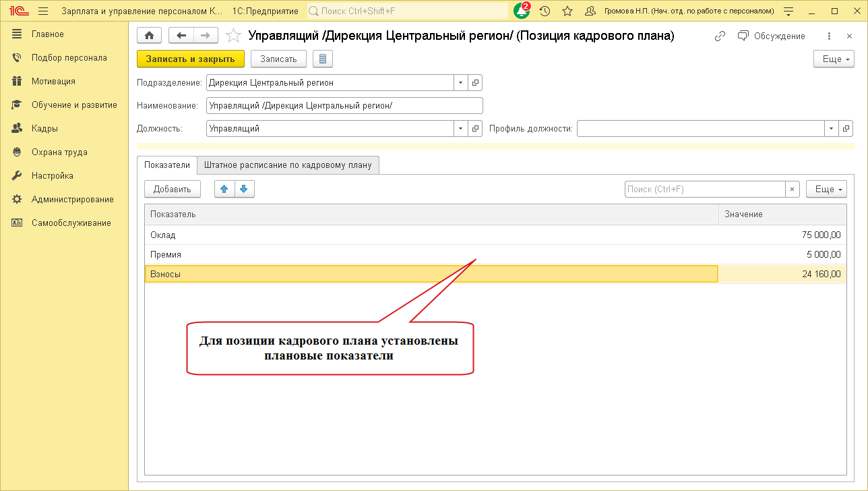Add this form to favorites star
Image resolution: width=868 pixels, height=491 pixels.
coord(232,36)
